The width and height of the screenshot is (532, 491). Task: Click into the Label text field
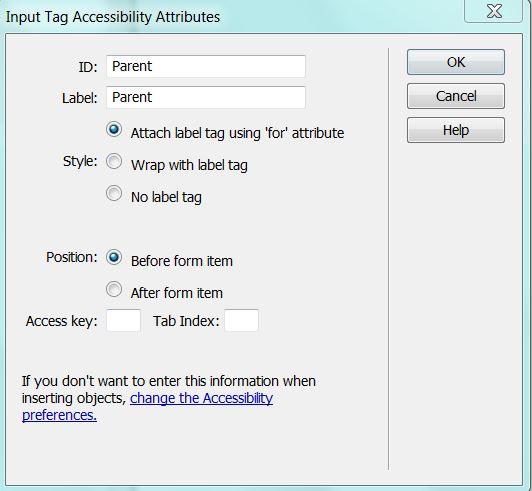(206, 98)
